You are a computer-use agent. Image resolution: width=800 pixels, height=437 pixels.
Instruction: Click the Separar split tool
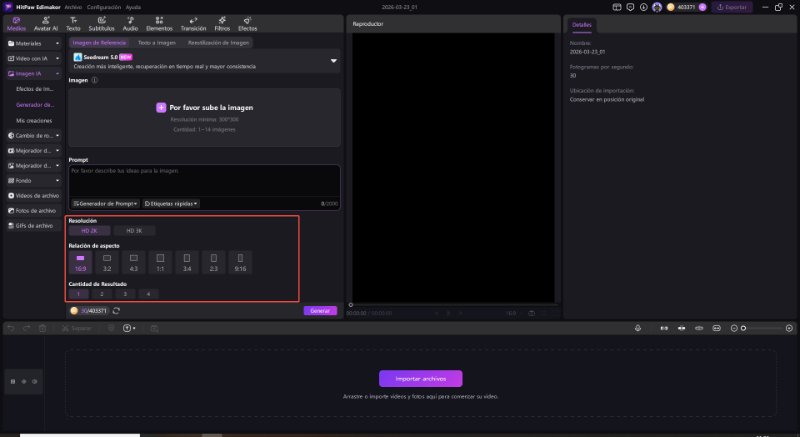pos(77,328)
